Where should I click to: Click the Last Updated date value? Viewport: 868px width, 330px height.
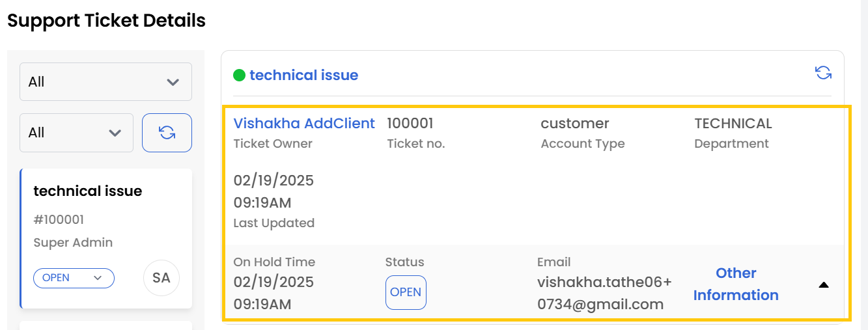coord(273,191)
